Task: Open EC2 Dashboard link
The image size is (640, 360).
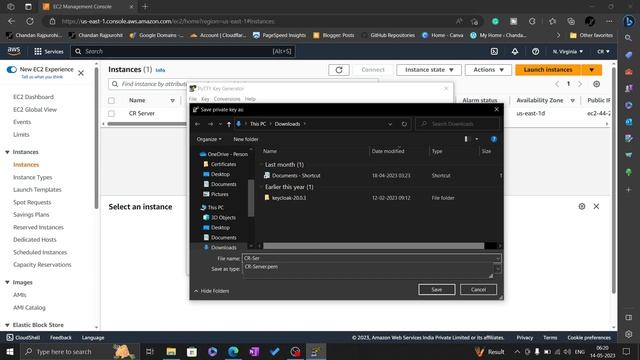Action: [33, 97]
